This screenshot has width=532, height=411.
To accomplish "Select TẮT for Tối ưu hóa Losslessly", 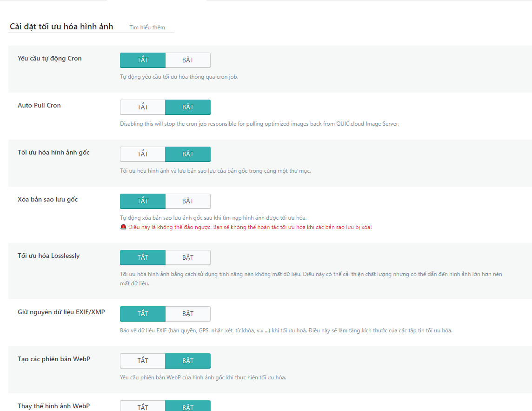I will (x=143, y=257).
